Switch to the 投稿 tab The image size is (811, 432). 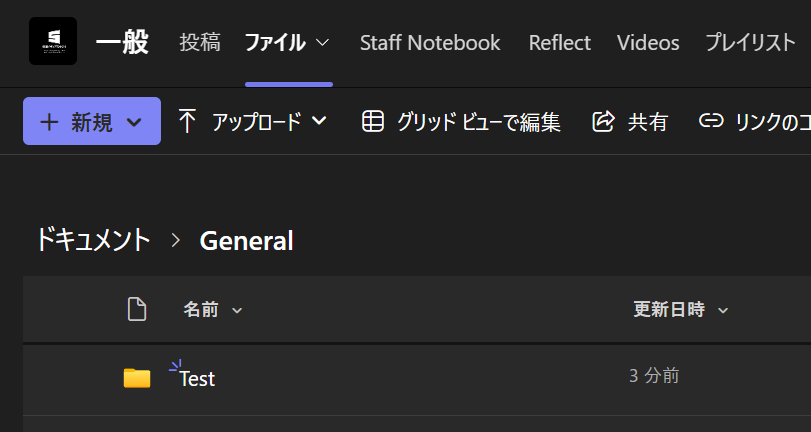click(x=200, y=43)
